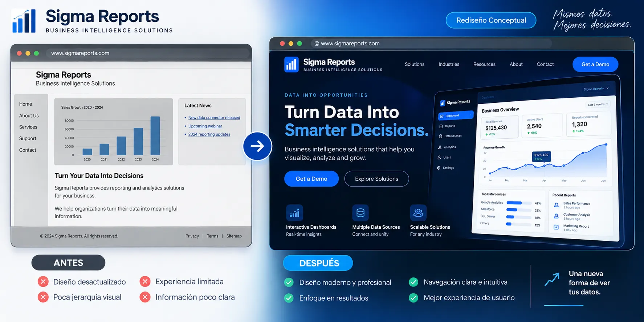The width and height of the screenshot is (644, 322).
Task: Click the Sales Performance report user icon
Action: pos(556,205)
